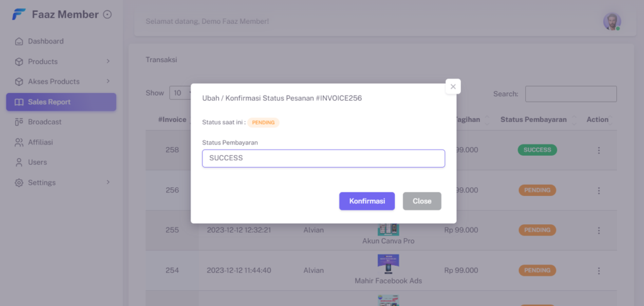
Task: Expand the Products submenu chevron
Action: point(108,62)
